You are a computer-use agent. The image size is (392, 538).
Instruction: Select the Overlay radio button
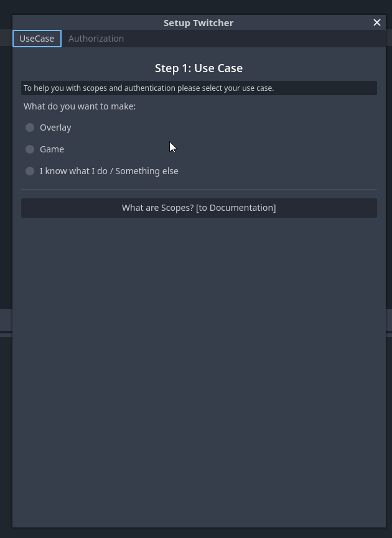coord(30,128)
